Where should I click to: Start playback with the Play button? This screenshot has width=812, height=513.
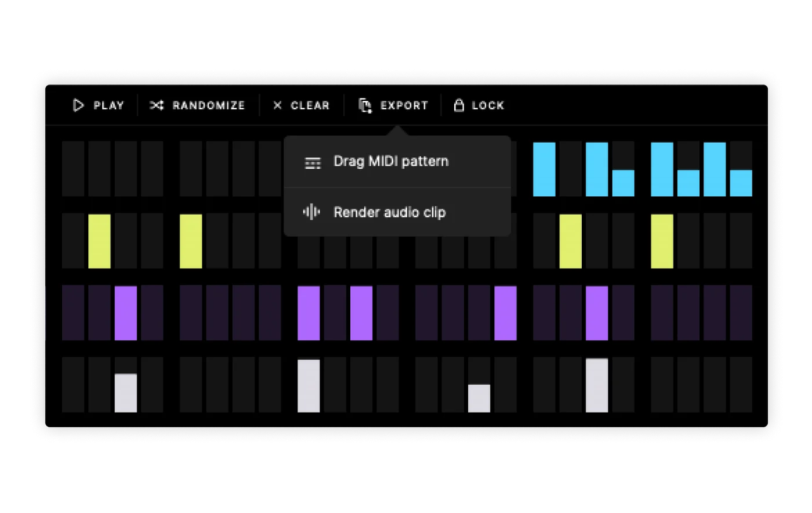(98, 105)
